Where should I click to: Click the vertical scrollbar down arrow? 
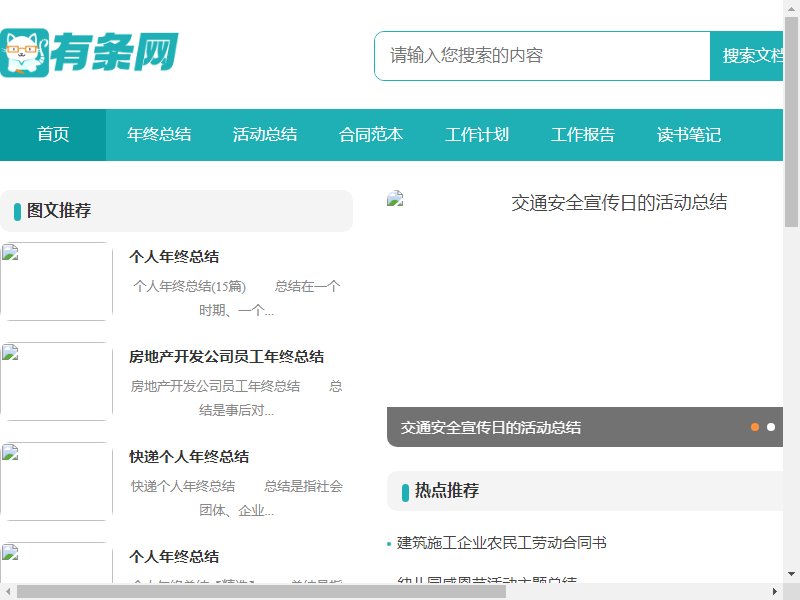tap(792, 574)
